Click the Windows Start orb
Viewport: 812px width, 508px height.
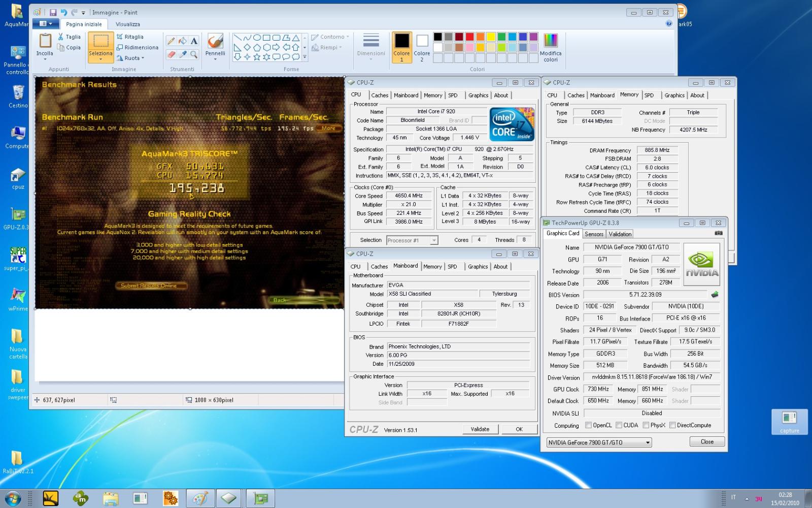[x=12, y=498]
